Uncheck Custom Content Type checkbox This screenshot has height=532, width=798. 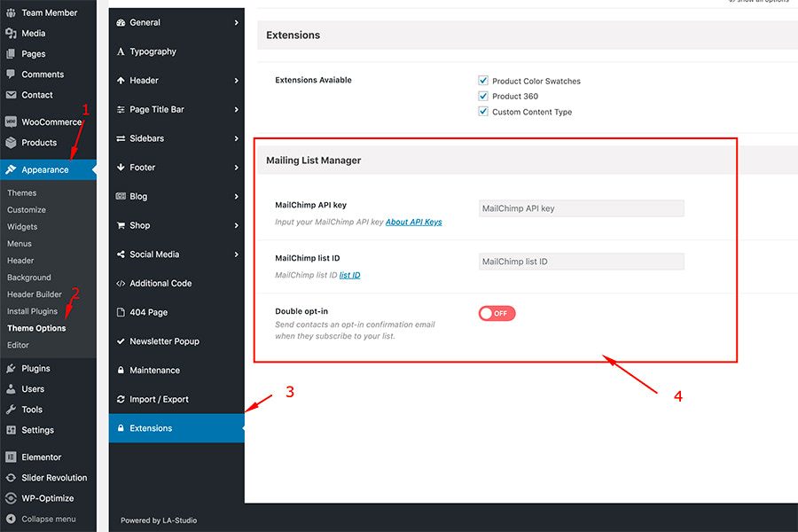point(483,112)
